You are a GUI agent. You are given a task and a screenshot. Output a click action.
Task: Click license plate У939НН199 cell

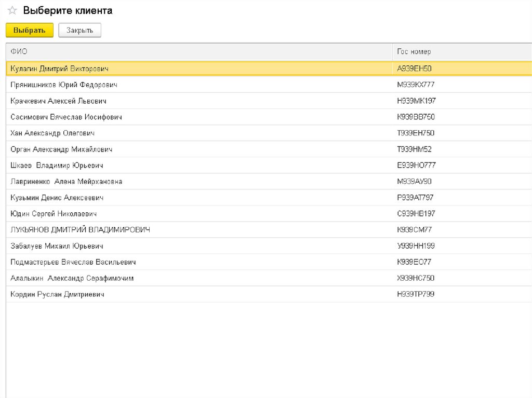pyautogui.click(x=416, y=246)
